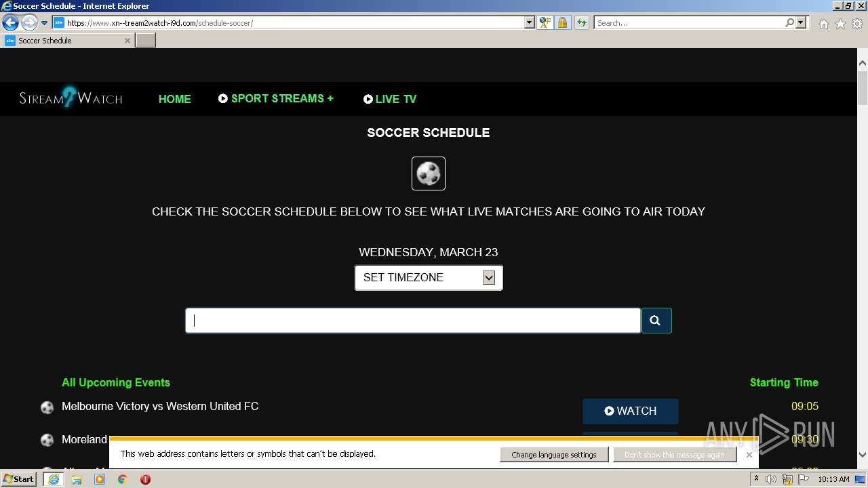Open Favorites star icon
868x488 pixels.
click(x=840, y=24)
